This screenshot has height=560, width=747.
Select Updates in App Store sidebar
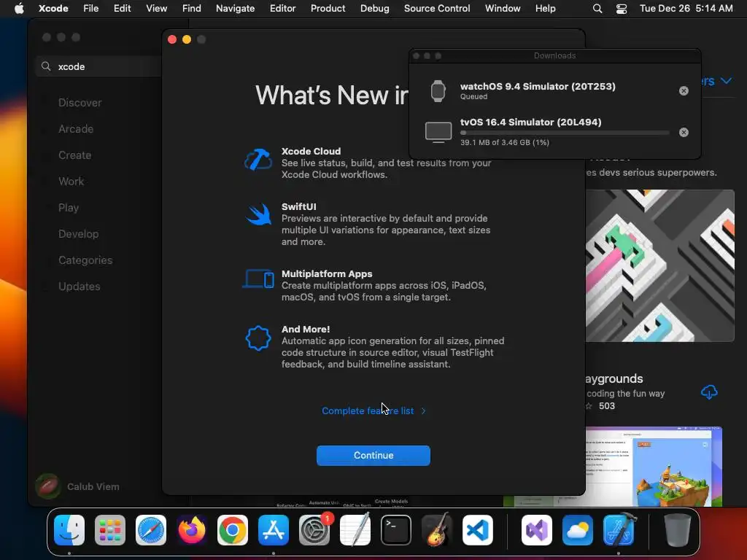[x=79, y=286]
